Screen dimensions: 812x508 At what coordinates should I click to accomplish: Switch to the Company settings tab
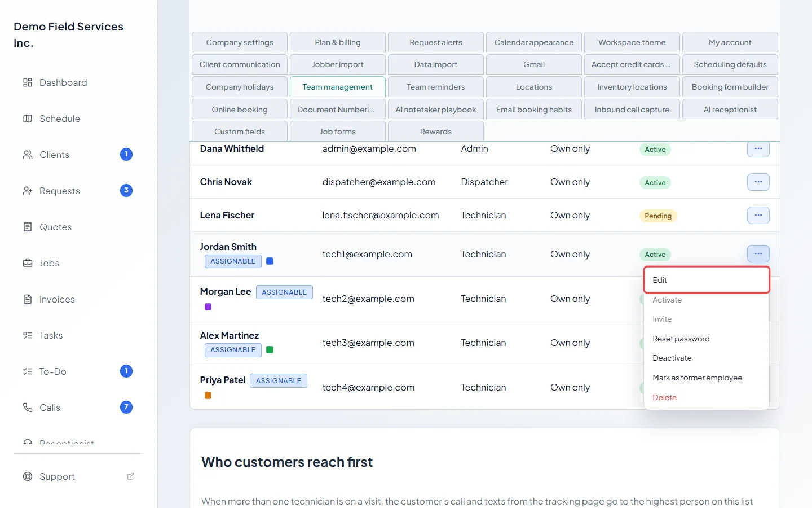pos(240,42)
